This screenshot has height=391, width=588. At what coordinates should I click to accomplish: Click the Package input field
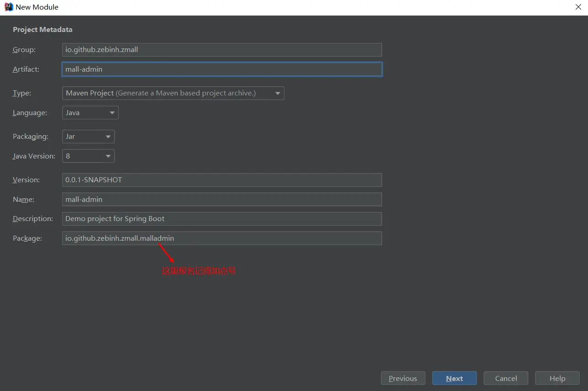click(x=222, y=238)
